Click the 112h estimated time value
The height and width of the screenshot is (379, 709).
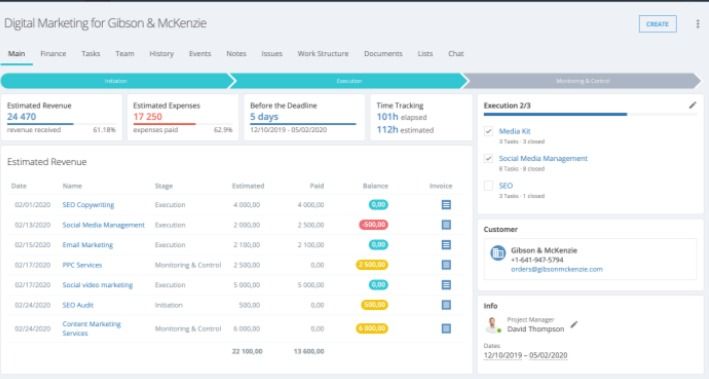pos(405,130)
